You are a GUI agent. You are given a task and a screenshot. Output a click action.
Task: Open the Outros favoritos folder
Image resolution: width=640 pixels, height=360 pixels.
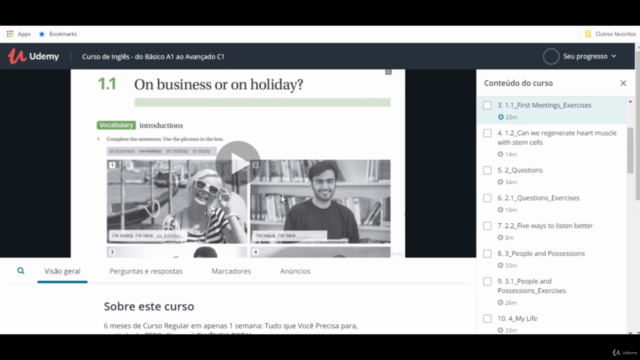tap(610, 34)
